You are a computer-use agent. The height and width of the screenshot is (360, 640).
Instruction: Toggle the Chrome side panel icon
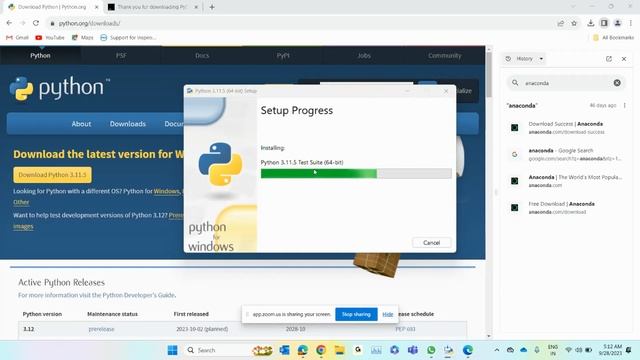click(604, 23)
